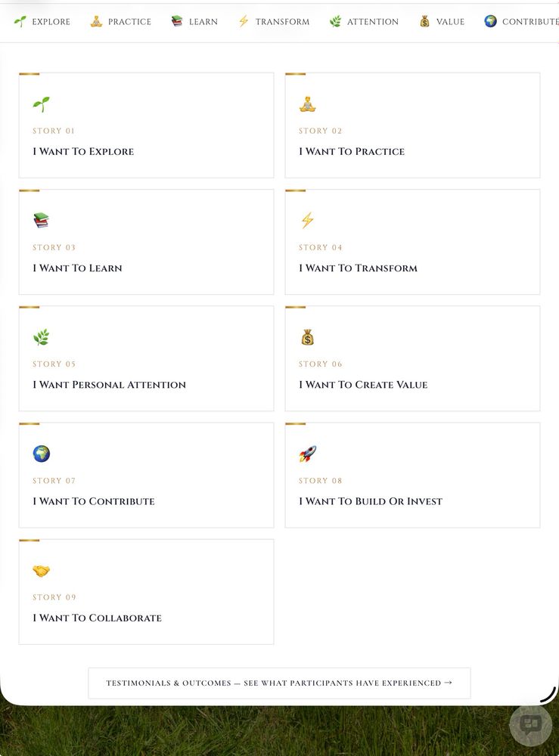The image size is (559, 756).
Task: Click the seedling icon in Story 01 card
Action: pos(41,104)
